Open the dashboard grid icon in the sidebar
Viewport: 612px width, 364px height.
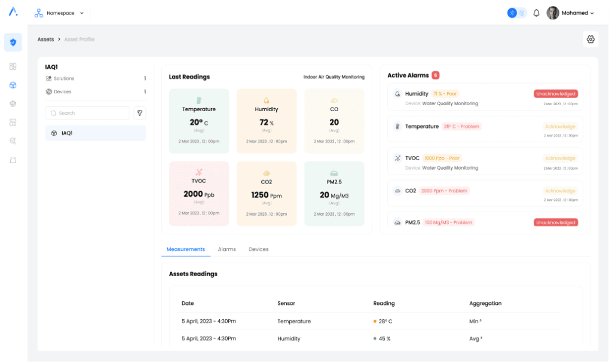pos(13,66)
